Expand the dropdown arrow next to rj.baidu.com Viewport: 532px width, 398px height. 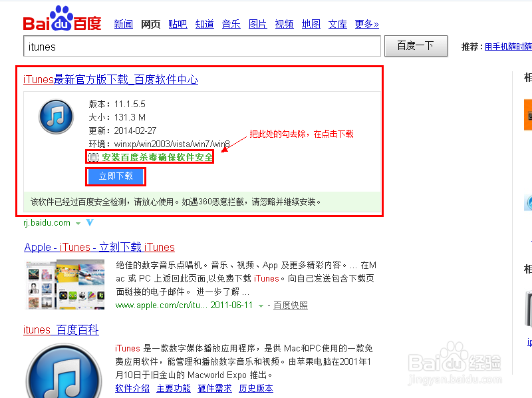point(78,224)
